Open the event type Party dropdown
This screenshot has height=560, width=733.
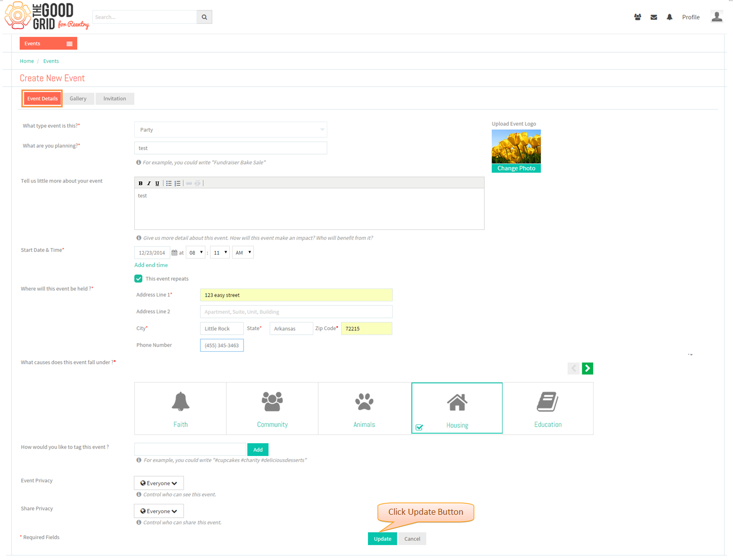click(x=231, y=130)
